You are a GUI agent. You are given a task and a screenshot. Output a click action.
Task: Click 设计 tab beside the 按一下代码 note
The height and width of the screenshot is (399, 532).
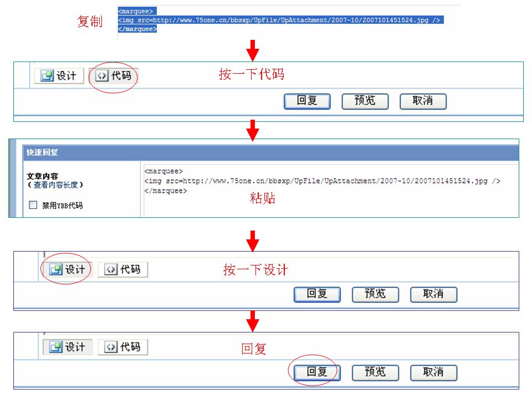pyautogui.click(x=59, y=76)
